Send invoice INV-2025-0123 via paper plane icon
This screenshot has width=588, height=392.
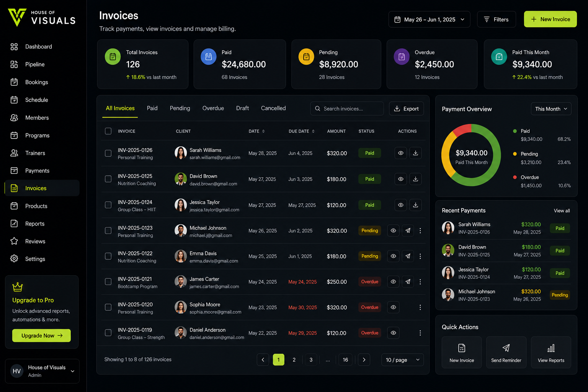(408, 230)
